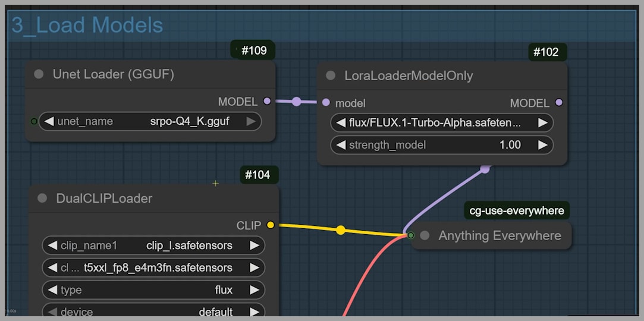644x321 pixels.
Task: Collapse the Unet Loader (GGUF) node dot
Action: [x=39, y=74]
